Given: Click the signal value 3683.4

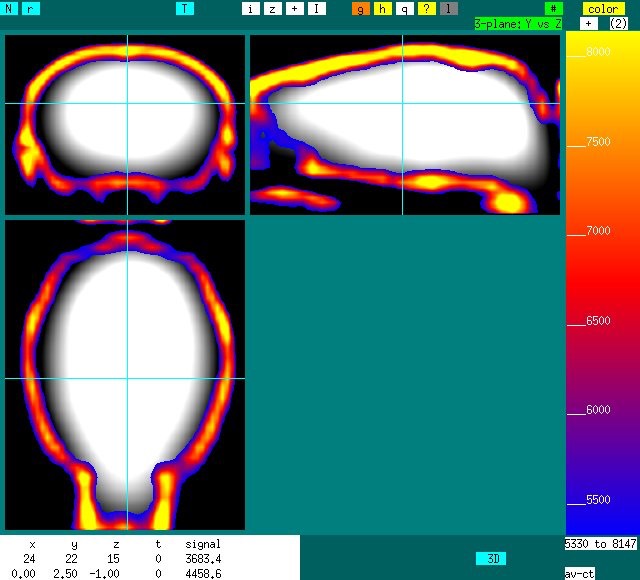Looking at the screenshot, I should tap(203, 558).
